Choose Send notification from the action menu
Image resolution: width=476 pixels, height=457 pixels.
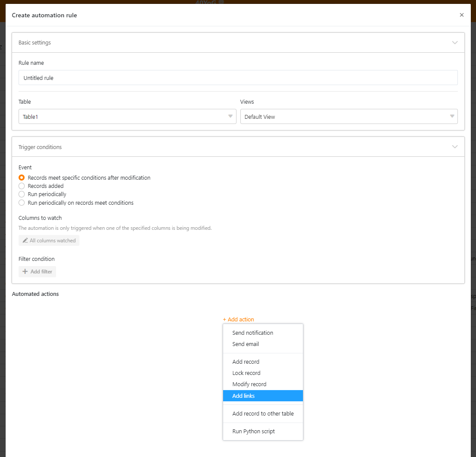tap(252, 333)
